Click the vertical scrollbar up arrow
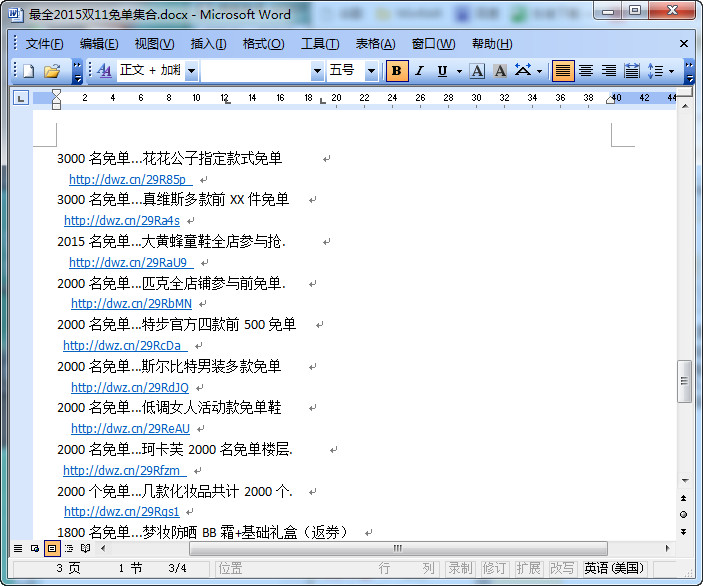703x586 pixels. tap(685, 106)
